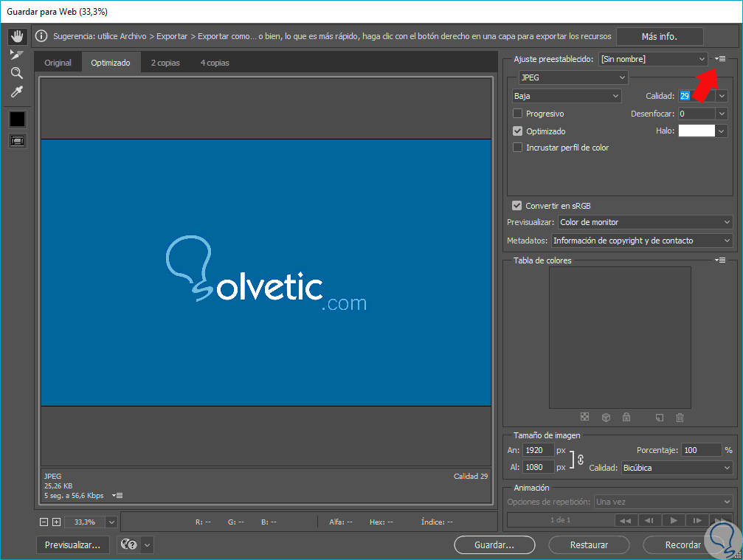Go to previous animation frame

[649, 521]
